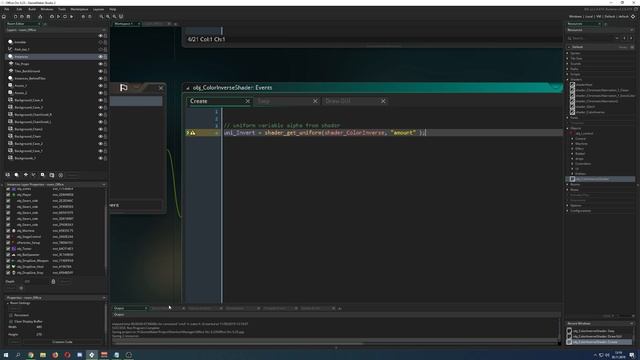Close the Create event tab
Screen dimensions: 640x360
[247, 101]
